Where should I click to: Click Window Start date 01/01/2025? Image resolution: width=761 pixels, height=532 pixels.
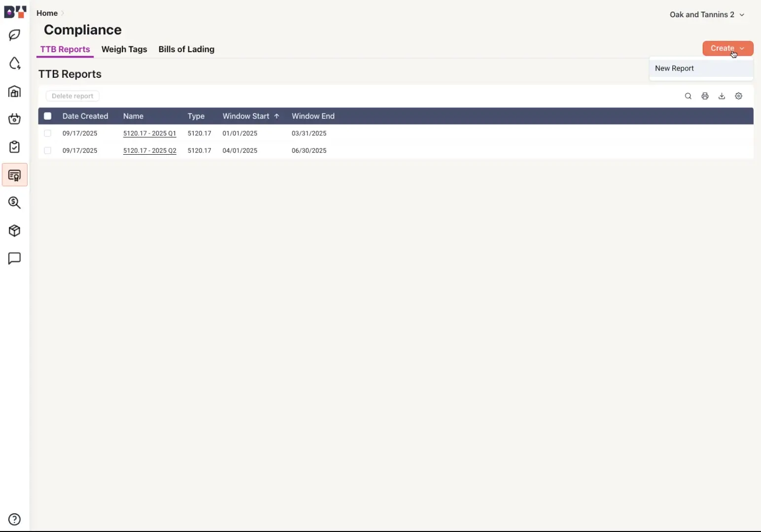pos(240,133)
